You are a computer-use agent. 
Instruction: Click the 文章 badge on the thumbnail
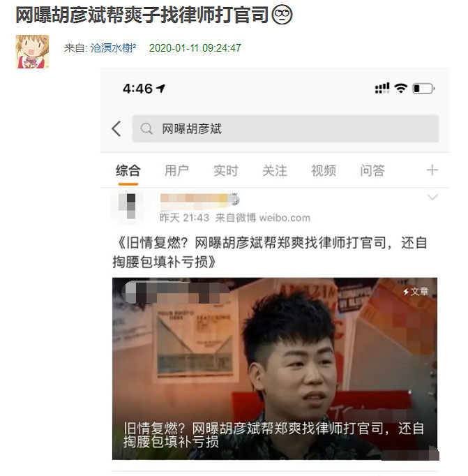coord(416,292)
